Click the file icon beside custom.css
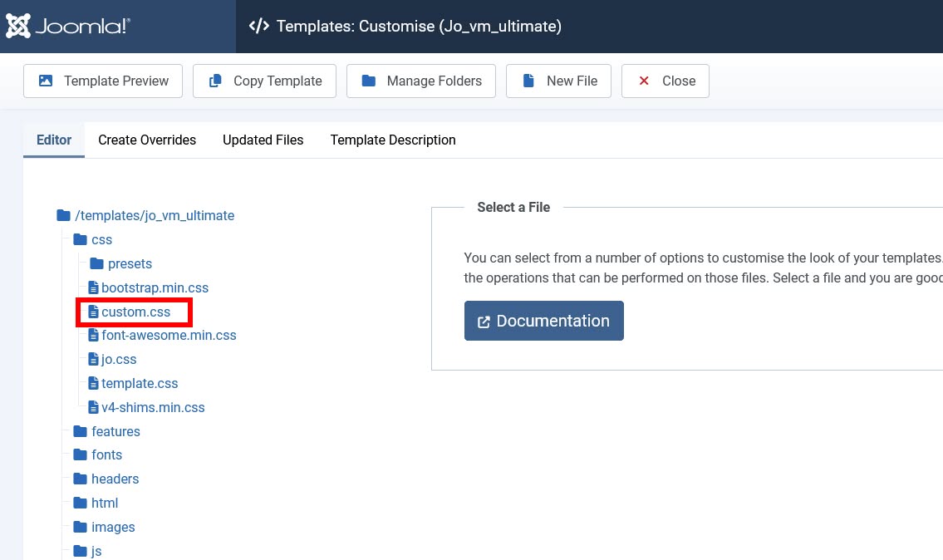Image resolution: width=943 pixels, height=560 pixels. [x=94, y=312]
